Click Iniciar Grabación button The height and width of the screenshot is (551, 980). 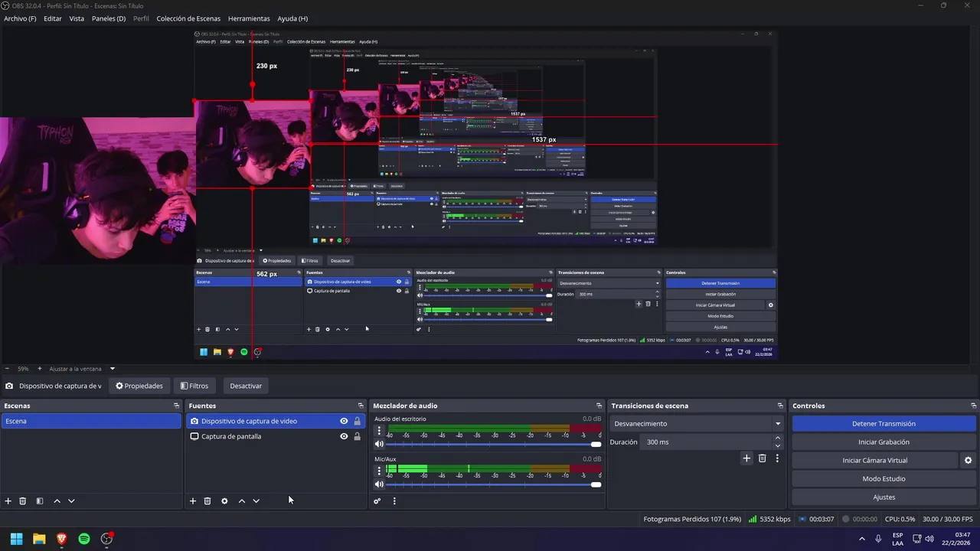pyautogui.click(x=884, y=442)
